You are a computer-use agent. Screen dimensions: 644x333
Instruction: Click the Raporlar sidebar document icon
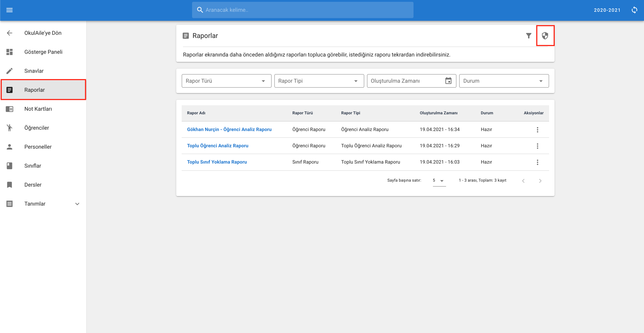9,90
